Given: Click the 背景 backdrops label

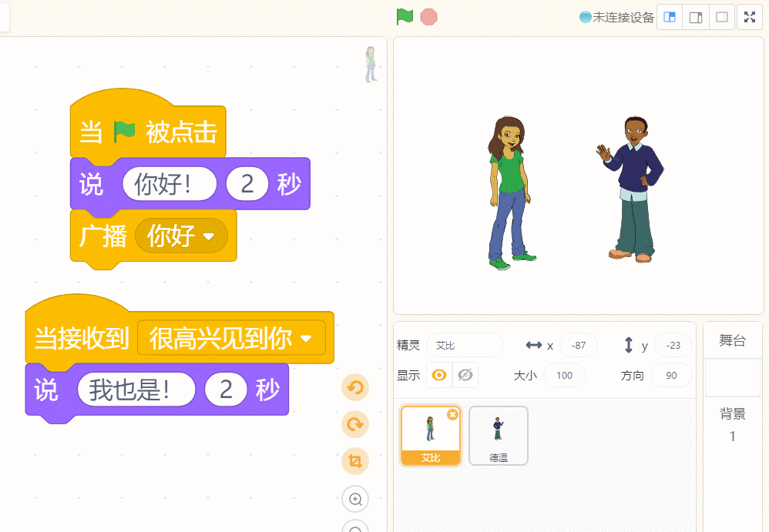Looking at the screenshot, I should click(732, 414).
